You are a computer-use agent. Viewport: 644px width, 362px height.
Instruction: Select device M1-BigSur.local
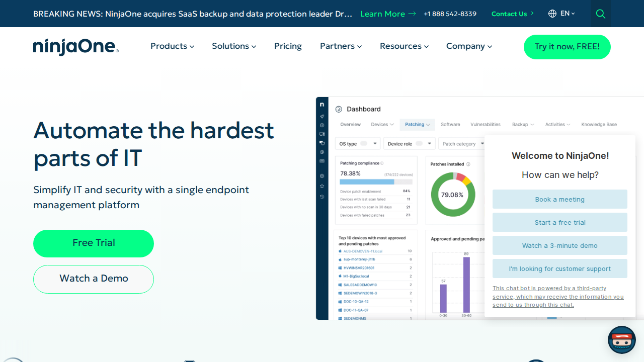(x=356, y=276)
